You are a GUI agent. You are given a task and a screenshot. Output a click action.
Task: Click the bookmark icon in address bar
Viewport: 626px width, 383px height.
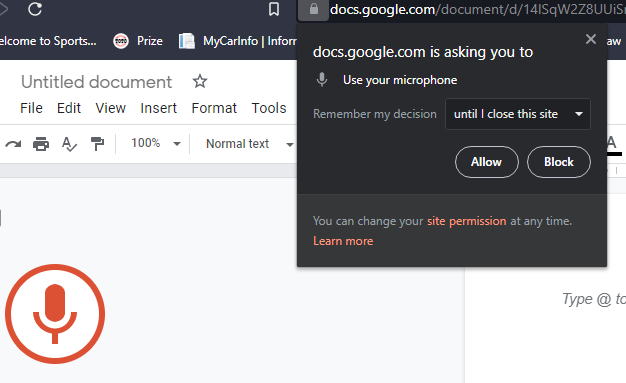point(274,9)
